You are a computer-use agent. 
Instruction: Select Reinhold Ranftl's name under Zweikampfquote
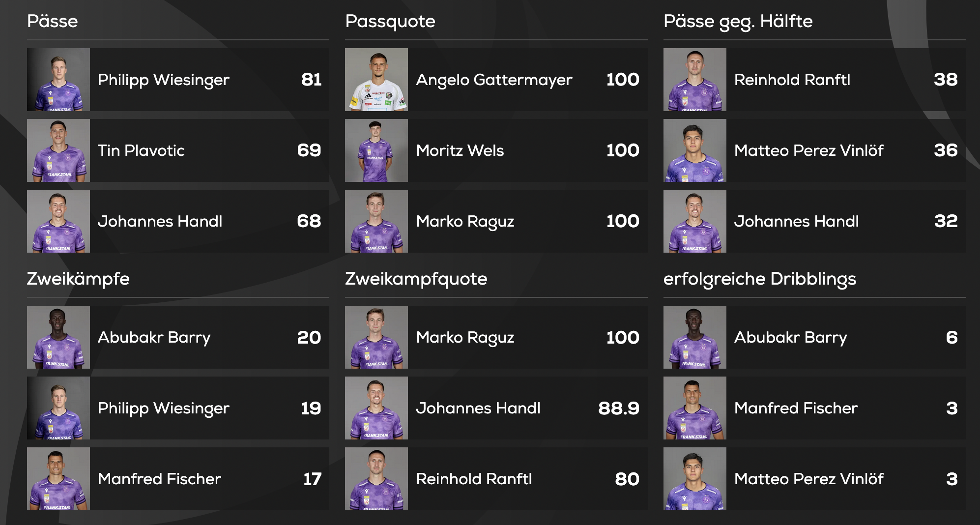click(474, 479)
